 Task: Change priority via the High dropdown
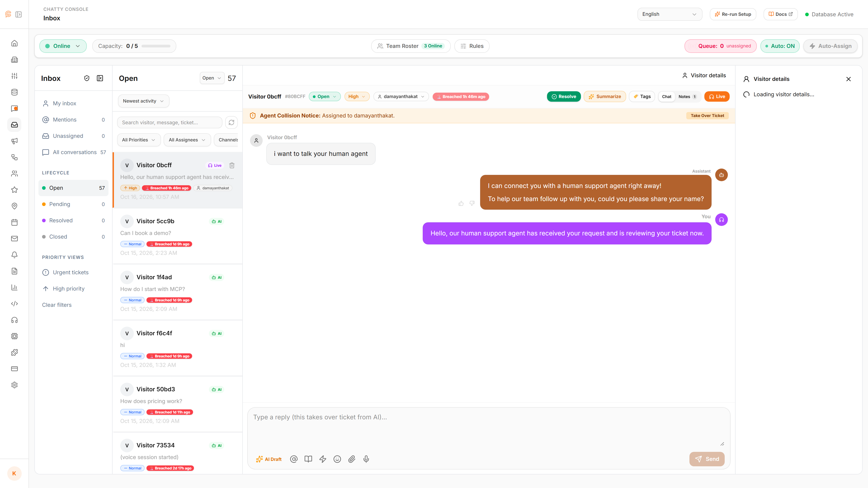357,97
